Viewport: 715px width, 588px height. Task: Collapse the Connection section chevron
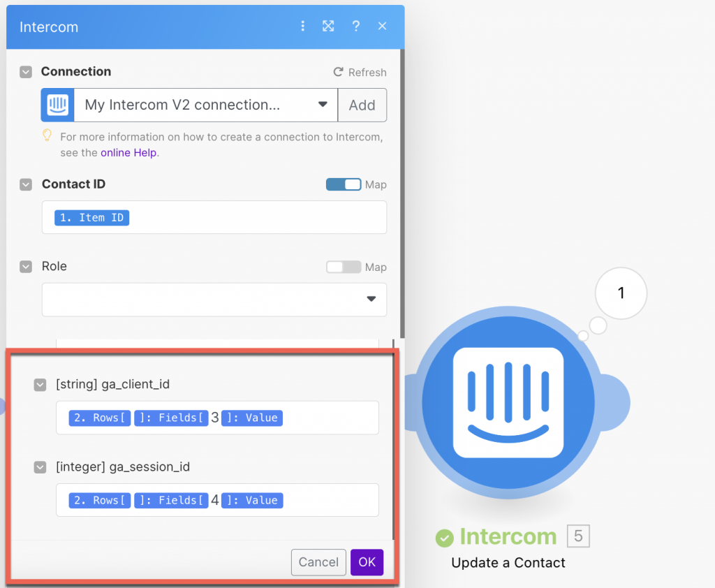click(x=26, y=72)
